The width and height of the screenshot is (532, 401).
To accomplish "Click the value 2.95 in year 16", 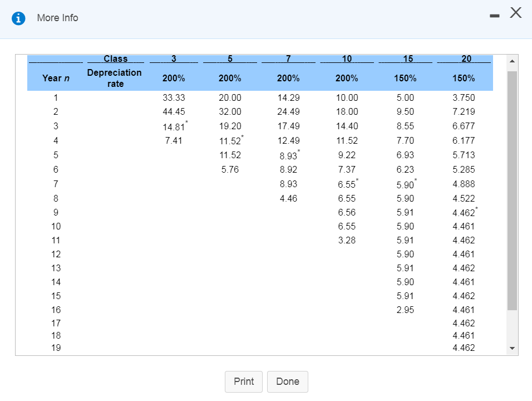I will point(405,310).
